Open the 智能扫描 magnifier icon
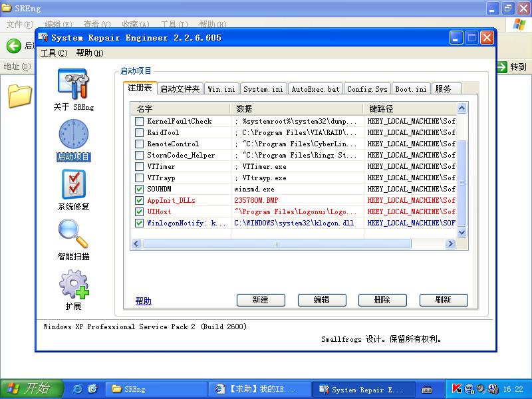This screenshot has width=532, height=399. click(x=73, y=235)
